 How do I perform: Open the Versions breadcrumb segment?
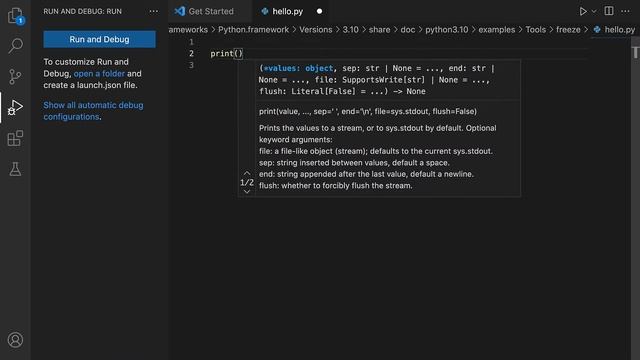pyautogui.click(x=316, y=30)
